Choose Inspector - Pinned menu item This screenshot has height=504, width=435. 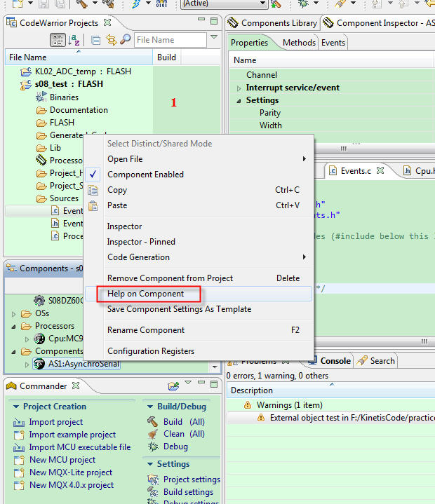(199, 242)
